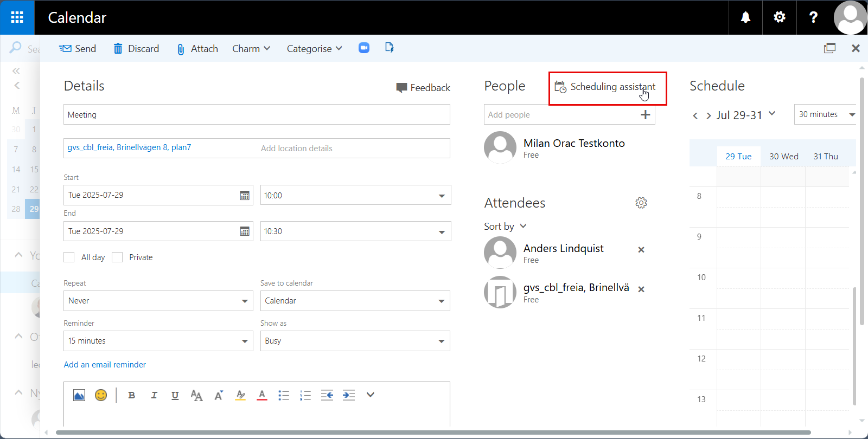Open the Categorise dropdown menu
The width and height of the screenshot is (868, 439).
coord(315,49)
